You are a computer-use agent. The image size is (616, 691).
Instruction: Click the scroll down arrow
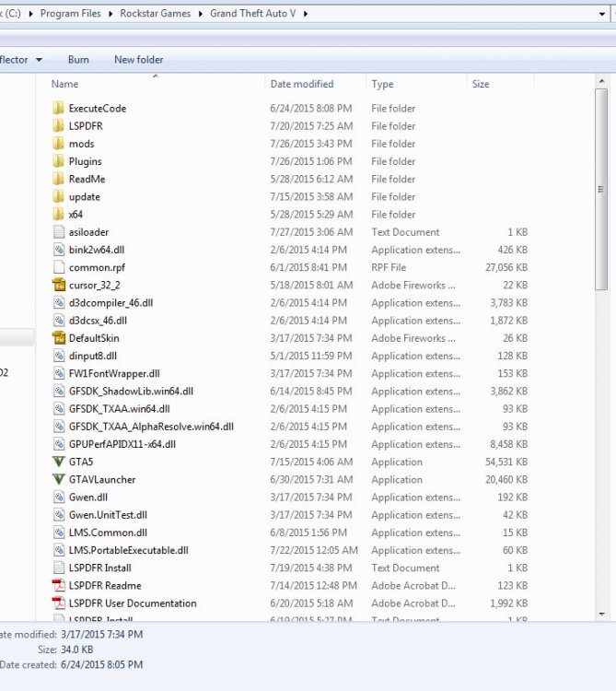pos(601,614)
